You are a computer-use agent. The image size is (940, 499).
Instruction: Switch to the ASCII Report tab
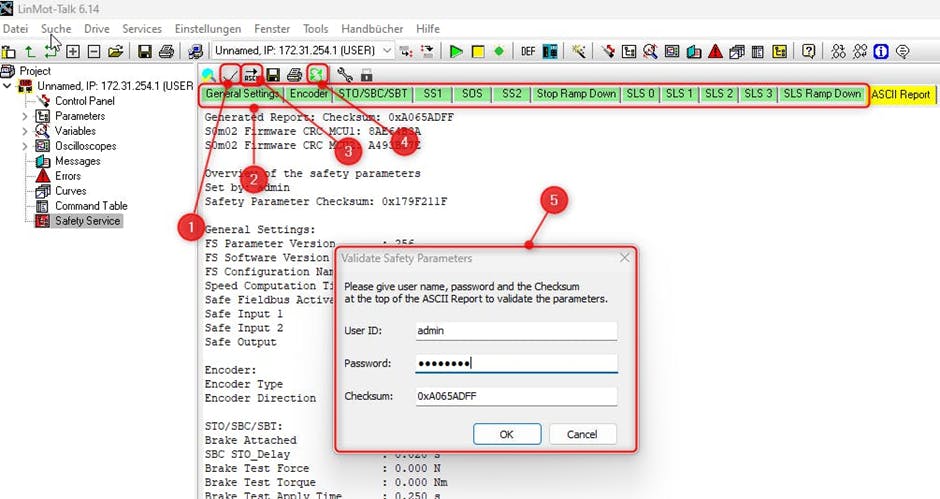click(x=901, y=94)
